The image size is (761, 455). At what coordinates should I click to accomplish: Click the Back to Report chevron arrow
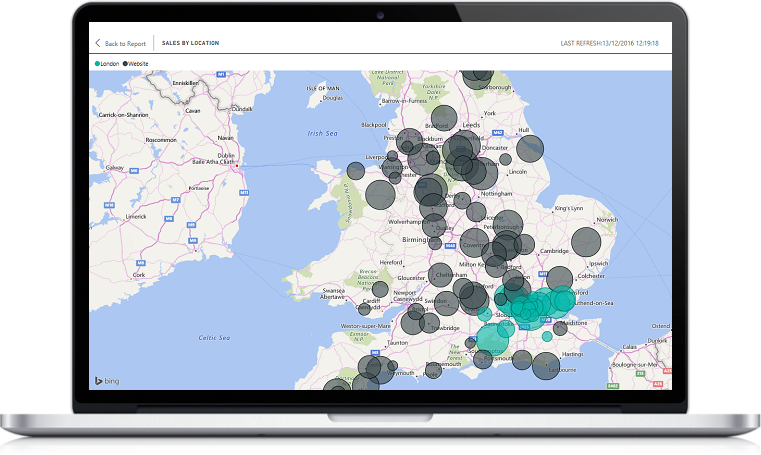[98, 43]
